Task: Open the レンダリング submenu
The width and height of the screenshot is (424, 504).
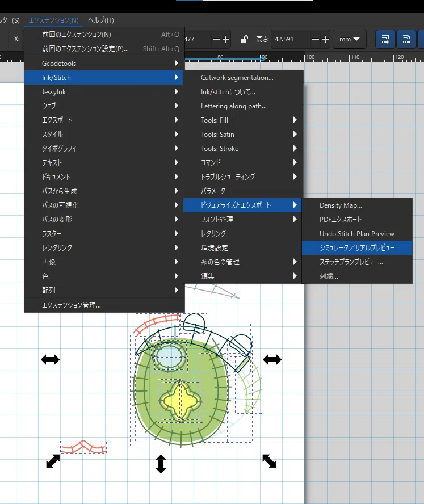Action: [104, 247]
